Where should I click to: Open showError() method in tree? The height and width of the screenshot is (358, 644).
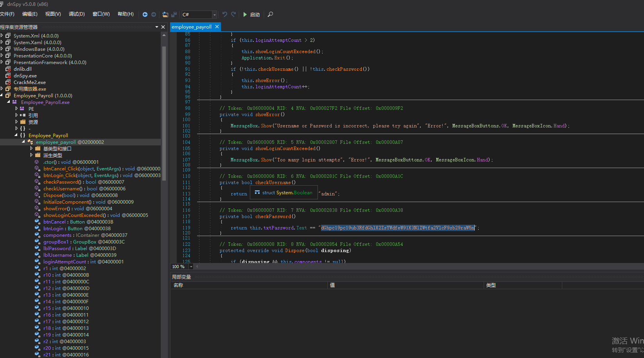(78, 208)
